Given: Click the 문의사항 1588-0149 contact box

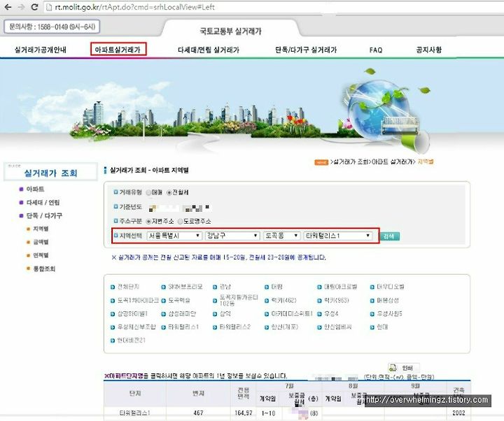Looking at the screenshot, I should pyautogui.click(x=52, y=27).
